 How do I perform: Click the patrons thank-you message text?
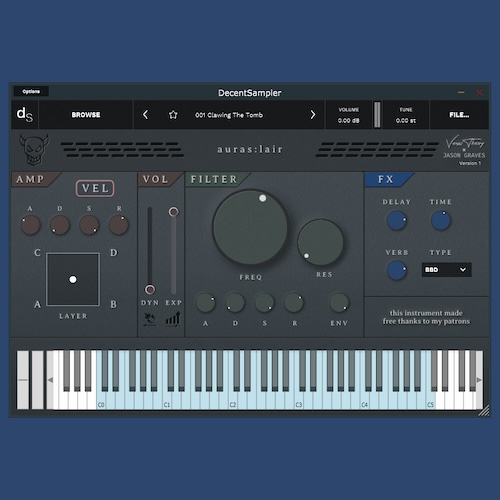click(x=426, y=317)
